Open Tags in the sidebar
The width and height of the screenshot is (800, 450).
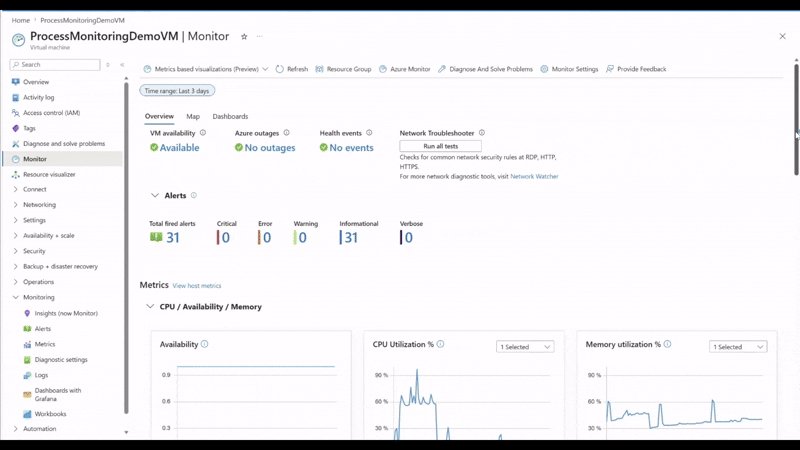(x=29, y=128)
